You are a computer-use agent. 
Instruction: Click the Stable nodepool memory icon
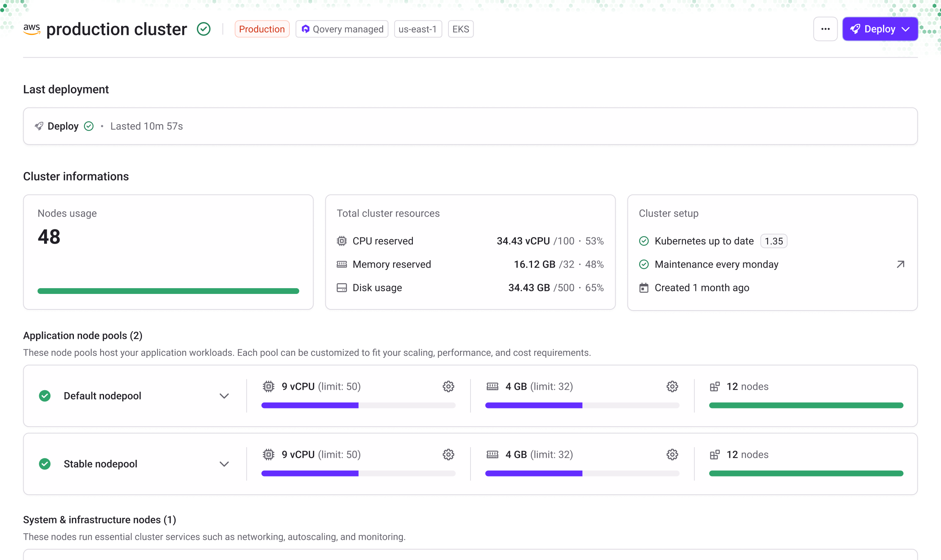493,454
